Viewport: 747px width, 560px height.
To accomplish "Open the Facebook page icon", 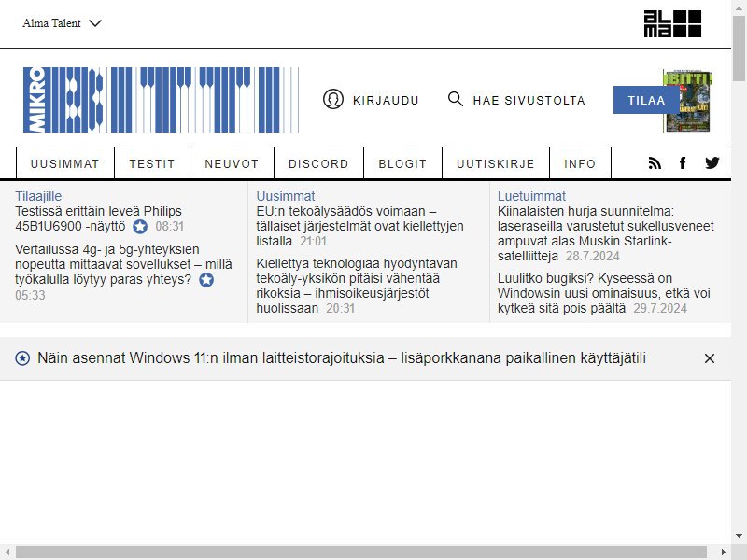I will (x=683, y=163).
